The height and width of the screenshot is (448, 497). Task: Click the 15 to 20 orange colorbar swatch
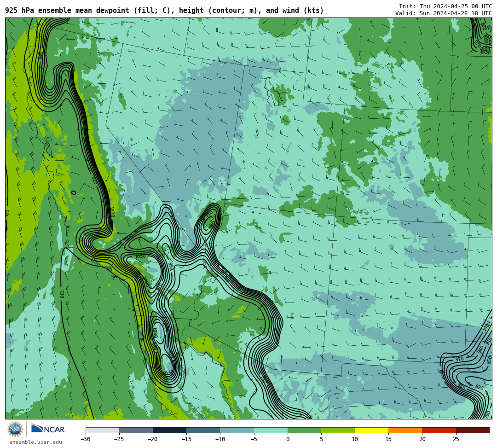tap(405, 430)
